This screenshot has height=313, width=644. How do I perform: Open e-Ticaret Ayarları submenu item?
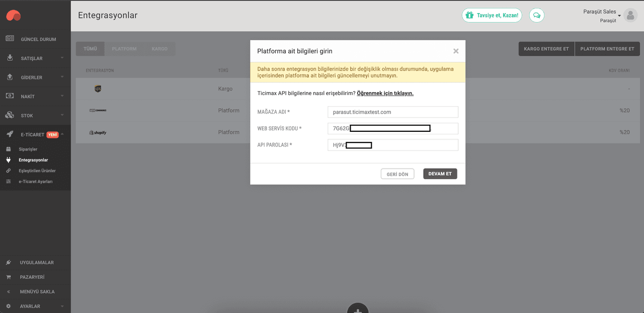36,181
